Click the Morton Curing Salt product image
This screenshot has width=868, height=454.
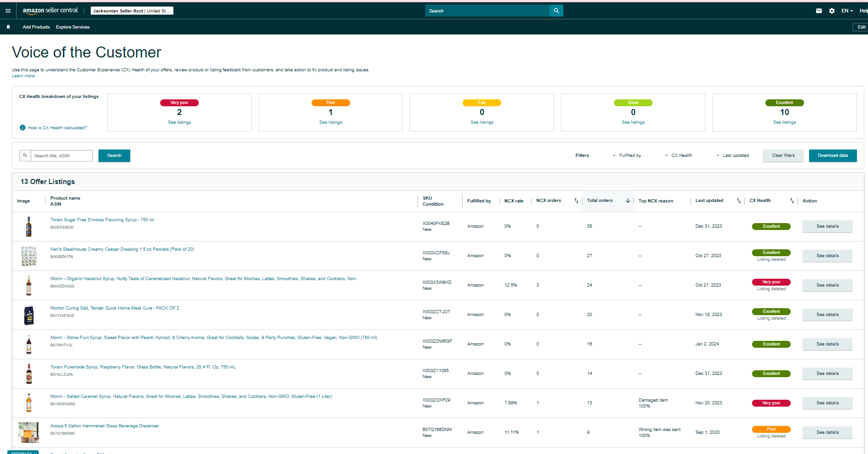pos(29,315)
